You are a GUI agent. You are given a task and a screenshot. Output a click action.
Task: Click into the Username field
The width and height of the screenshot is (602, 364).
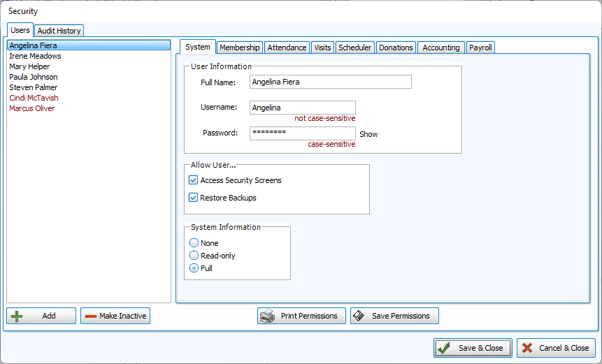point(302,108)
